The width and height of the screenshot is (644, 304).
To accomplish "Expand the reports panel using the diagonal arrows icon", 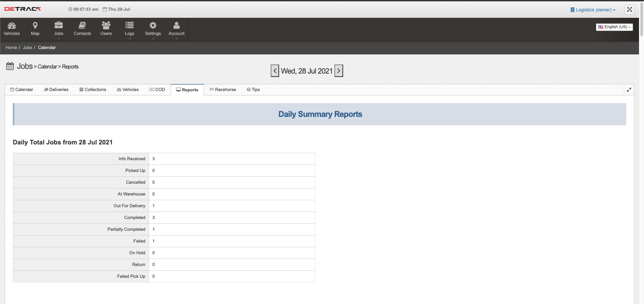I will [629, 90].
